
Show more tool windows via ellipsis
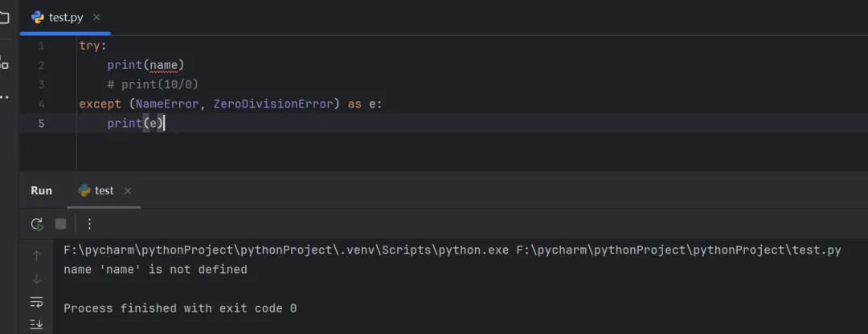pyautogui.click(x=4, y=97)
